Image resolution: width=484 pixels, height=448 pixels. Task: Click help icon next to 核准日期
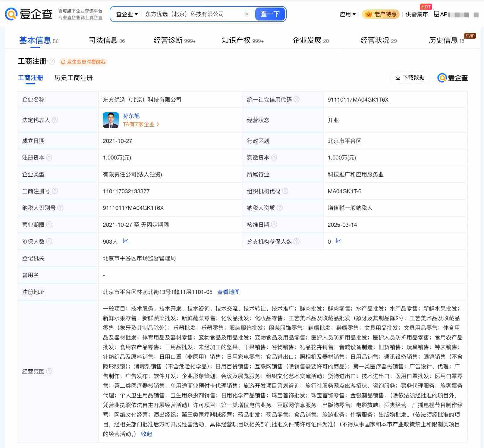tap(274, 225)
